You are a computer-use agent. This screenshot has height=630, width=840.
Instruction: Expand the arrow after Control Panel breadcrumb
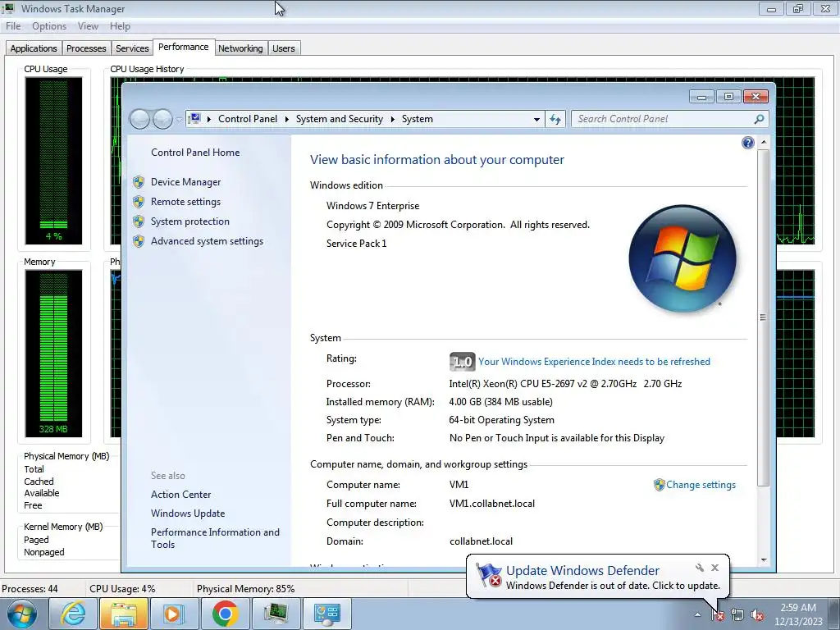[x=286, y=120]
